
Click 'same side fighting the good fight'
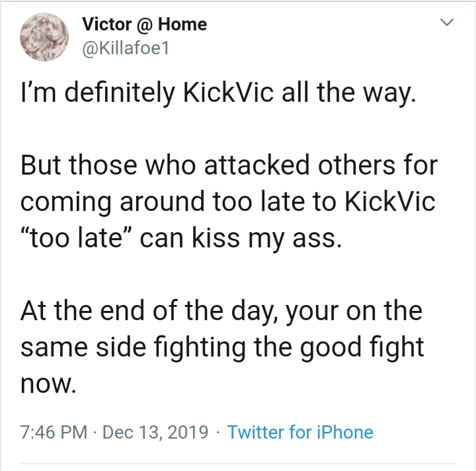pyautogui.click(x=222, y=347)
